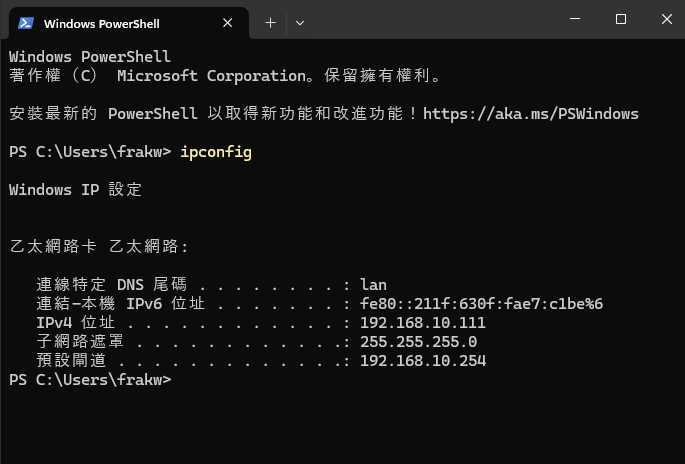The height and width of the screenshot is (464, 685).
Task: Click the IPv4 address 192.168.10.111
Action: (x=422, y=323)
